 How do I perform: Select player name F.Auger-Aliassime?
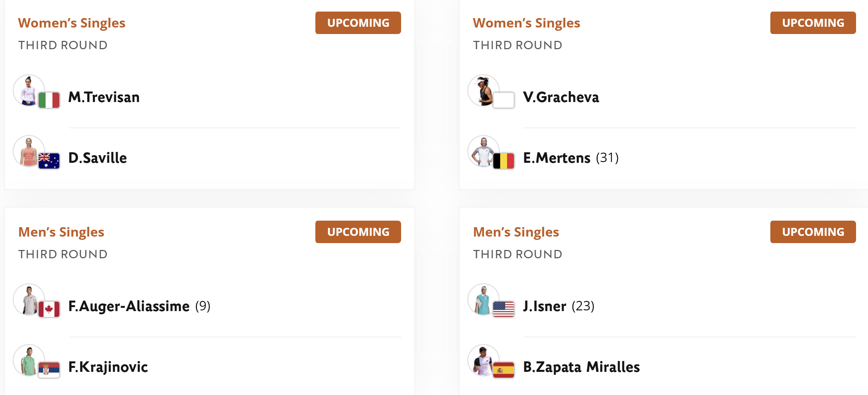[x=129, y=306]
